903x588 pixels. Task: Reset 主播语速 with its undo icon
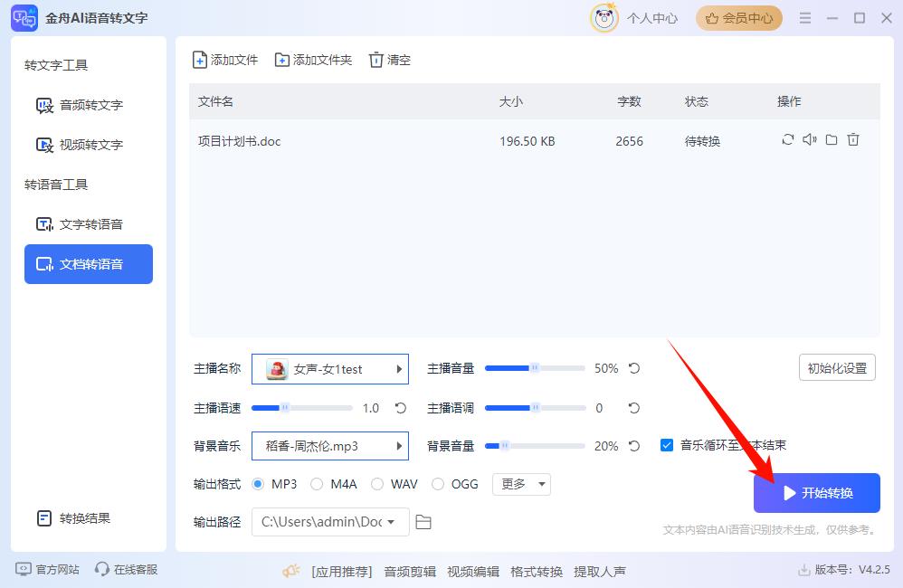tap(401, 408)
